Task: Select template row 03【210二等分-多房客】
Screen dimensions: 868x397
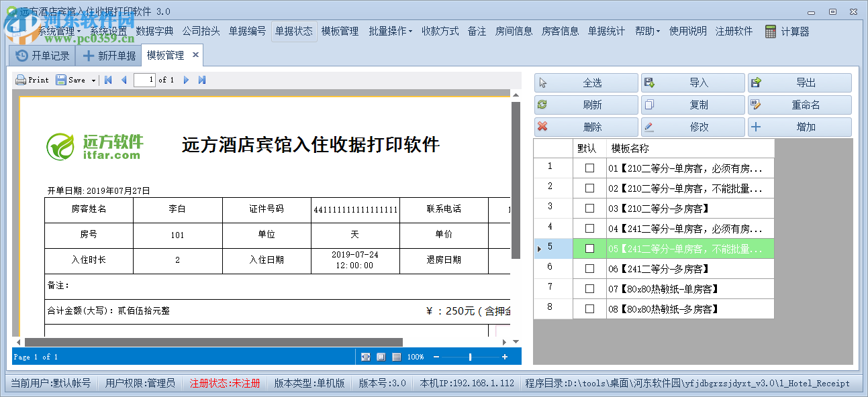Action: pos(654,208)
